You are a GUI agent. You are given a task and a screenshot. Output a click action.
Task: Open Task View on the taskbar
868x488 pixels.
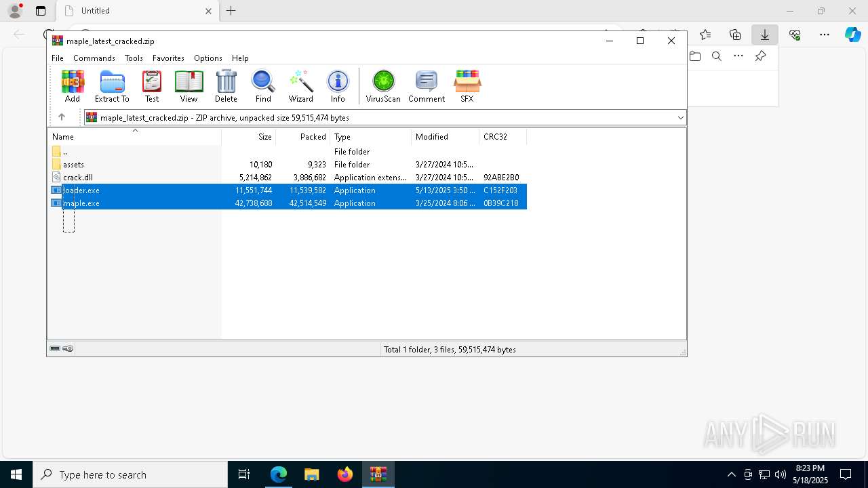244,474
